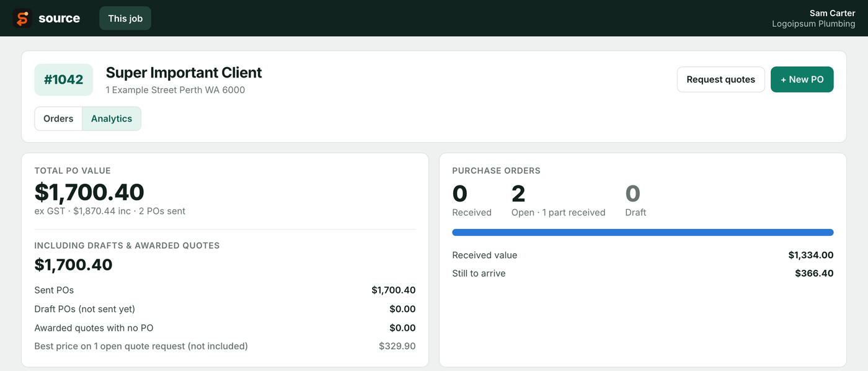
Task: Click Draft POs (not sent yet) label
Action: [x=85, y=309]
